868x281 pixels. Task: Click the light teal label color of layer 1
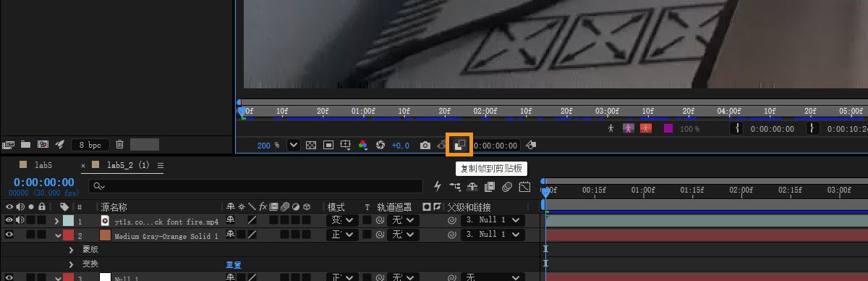68,220
